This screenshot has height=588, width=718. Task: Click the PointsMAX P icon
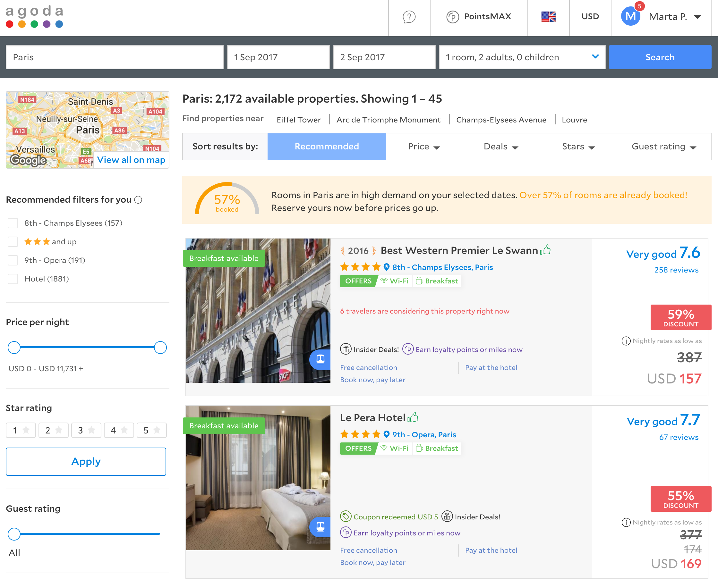(x=452, y=17)
